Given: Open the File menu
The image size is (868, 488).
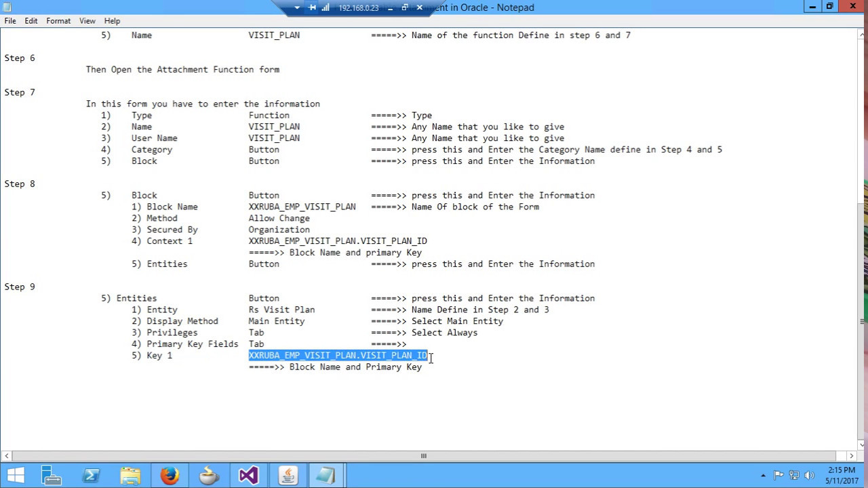Looking at the screenshot, I should (10, 21).
